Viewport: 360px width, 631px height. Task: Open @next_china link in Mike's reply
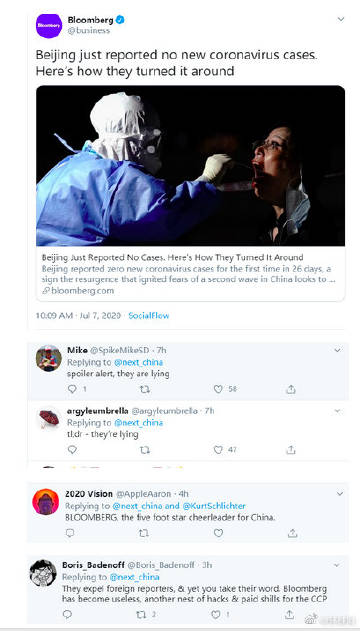(x=138, y=362)
